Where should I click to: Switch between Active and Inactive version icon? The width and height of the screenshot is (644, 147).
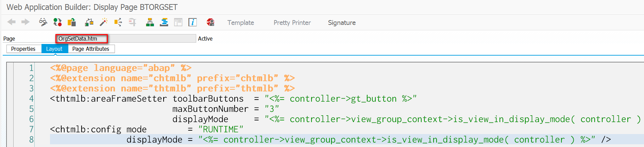tap(57, 22)
